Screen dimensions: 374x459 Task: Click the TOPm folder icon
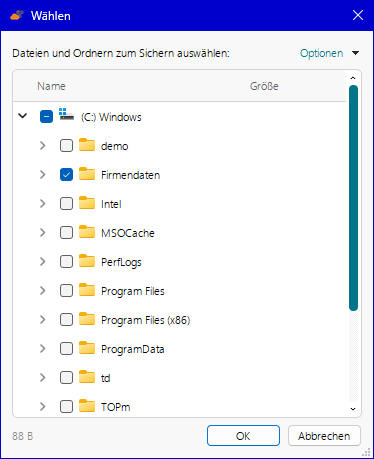[x=87, y=406]
